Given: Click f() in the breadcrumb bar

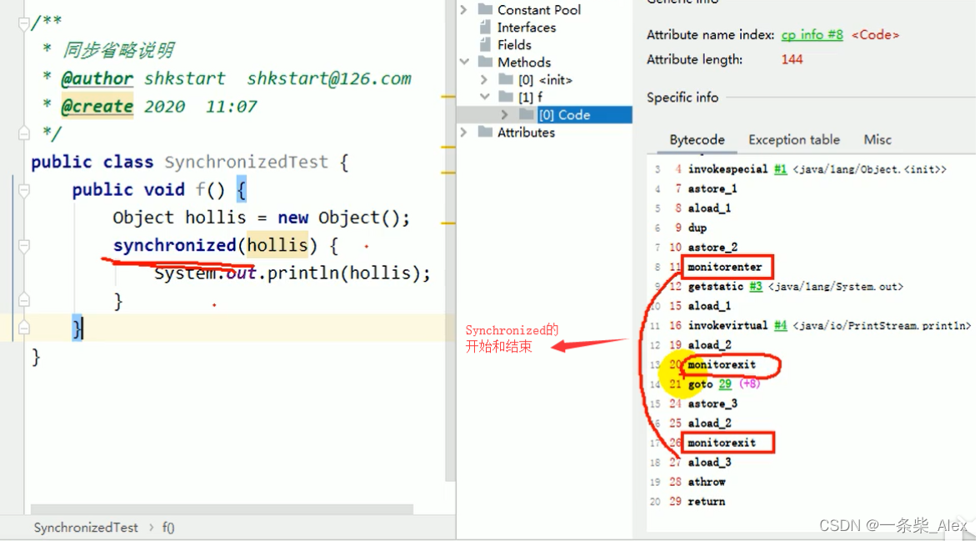Looking at the screenshot, I should 168,527.
